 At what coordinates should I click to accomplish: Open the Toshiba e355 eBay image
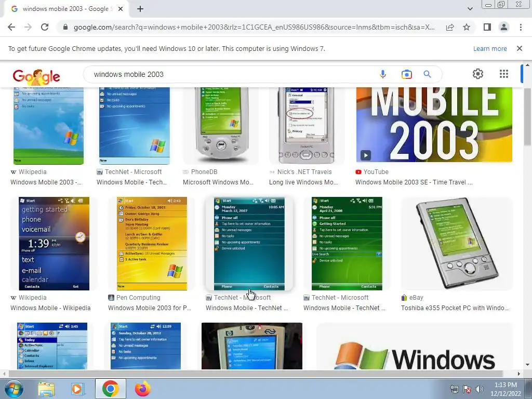457,244
